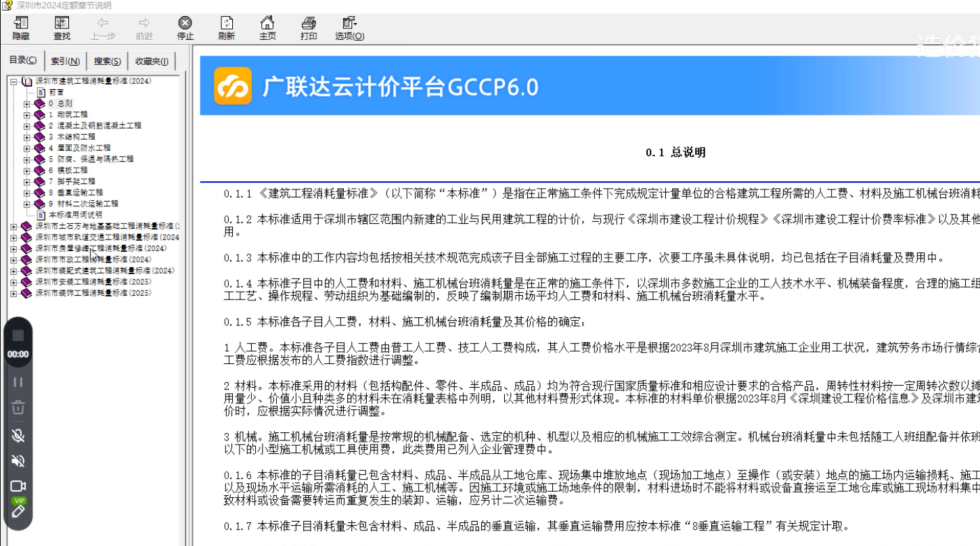The image size is (980, 546).
Task: Click the 隐藏 hide panel icon
Action: 20,27
